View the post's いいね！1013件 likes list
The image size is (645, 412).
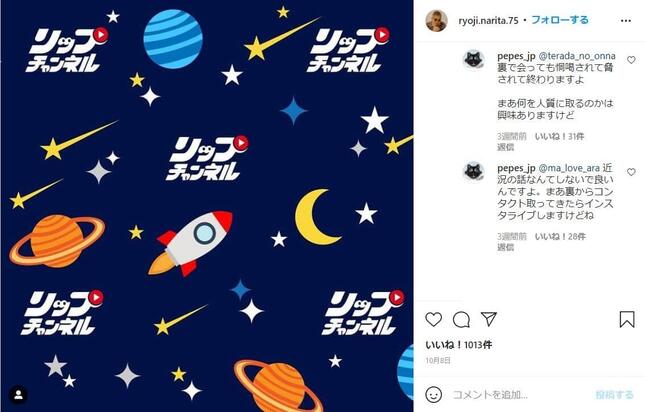pos(459,345)
